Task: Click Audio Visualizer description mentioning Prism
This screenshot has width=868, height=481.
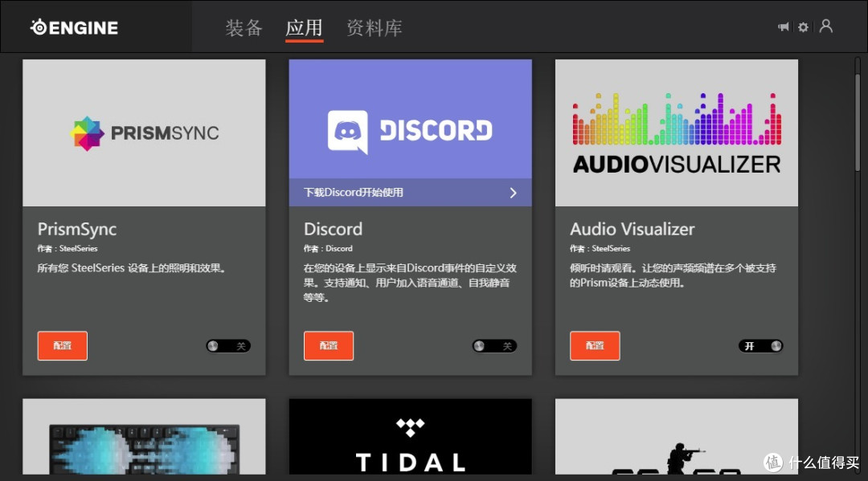Action: click(674, 275)
